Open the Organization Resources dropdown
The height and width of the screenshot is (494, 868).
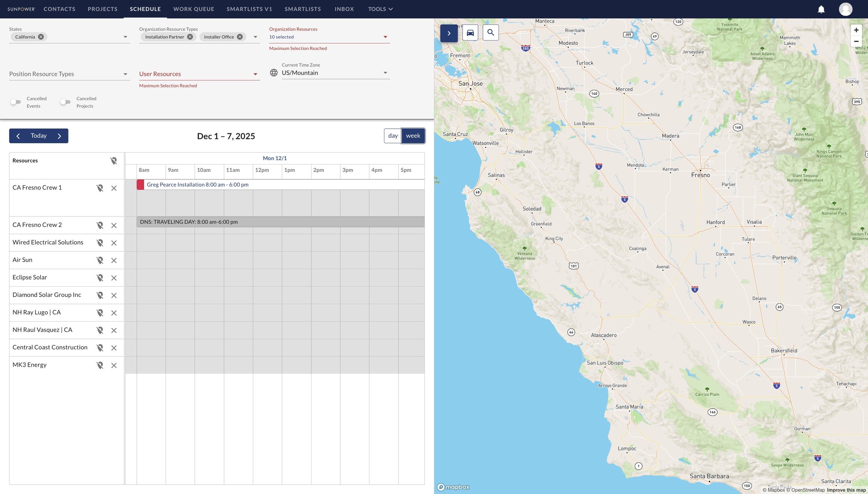[x=385, y=36]
